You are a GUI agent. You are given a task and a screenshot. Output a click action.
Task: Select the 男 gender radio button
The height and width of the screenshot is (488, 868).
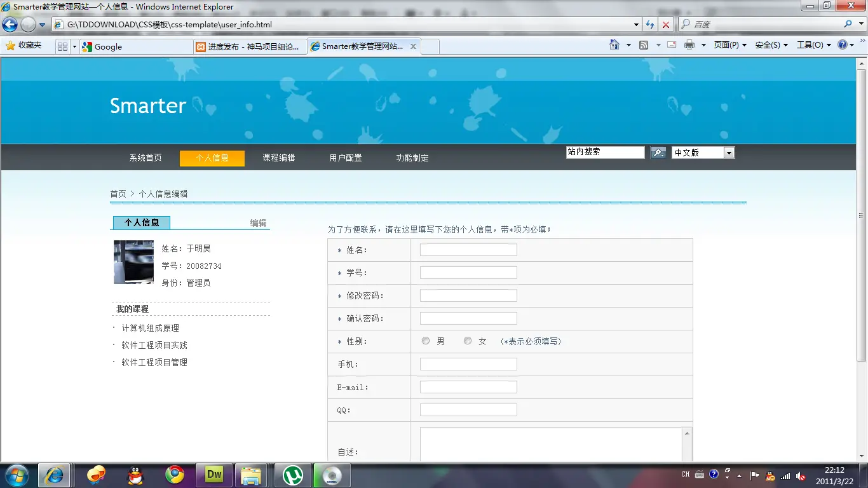(x=426, y=341)
